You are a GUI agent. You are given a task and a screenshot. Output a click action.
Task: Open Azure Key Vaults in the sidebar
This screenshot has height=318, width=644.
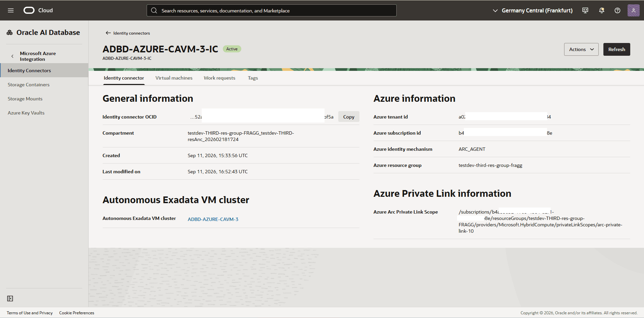coord(26,113)
